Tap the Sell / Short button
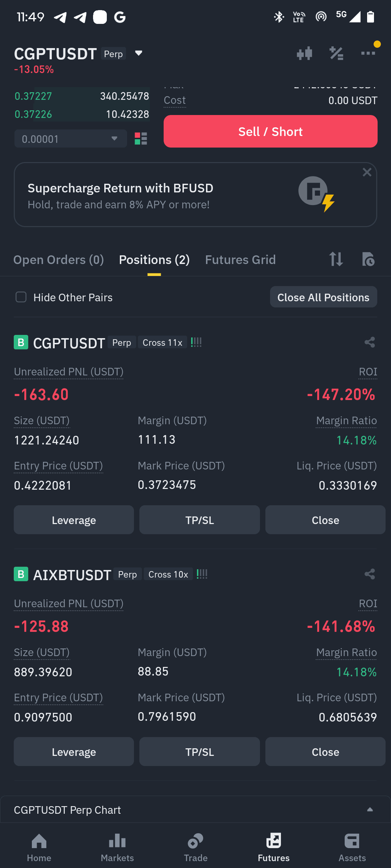The width and height of the screenshot is (391, 868). coord(270,131)
